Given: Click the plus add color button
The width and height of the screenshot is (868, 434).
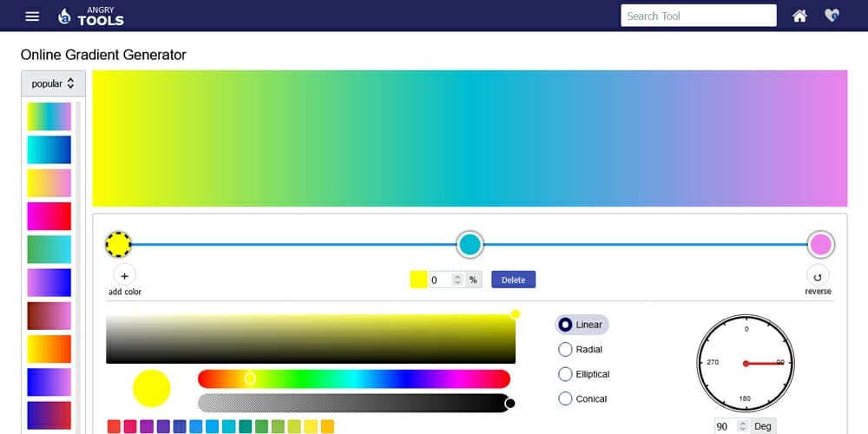Looking at the screenshot, I should [124, 276].
